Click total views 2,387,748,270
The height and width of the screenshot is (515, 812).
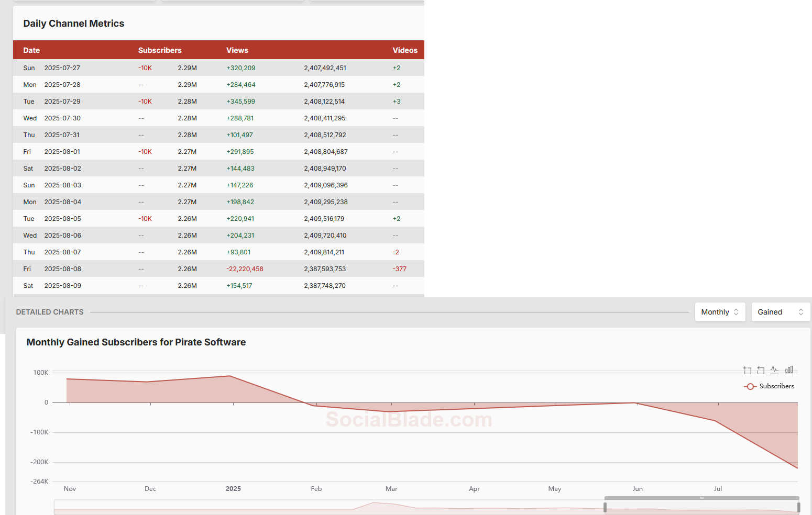(325, 286)
